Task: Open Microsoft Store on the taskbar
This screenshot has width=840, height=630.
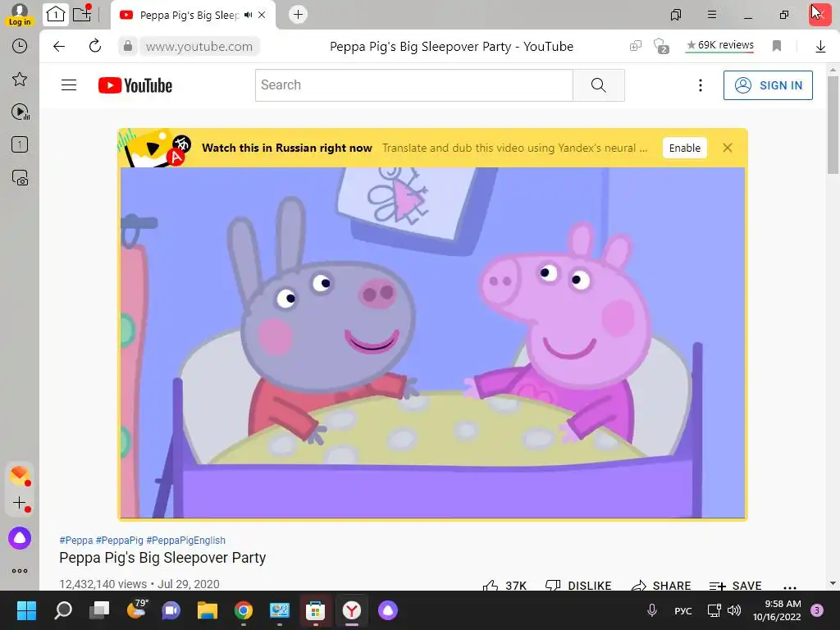Action: [x=315, y=610]
